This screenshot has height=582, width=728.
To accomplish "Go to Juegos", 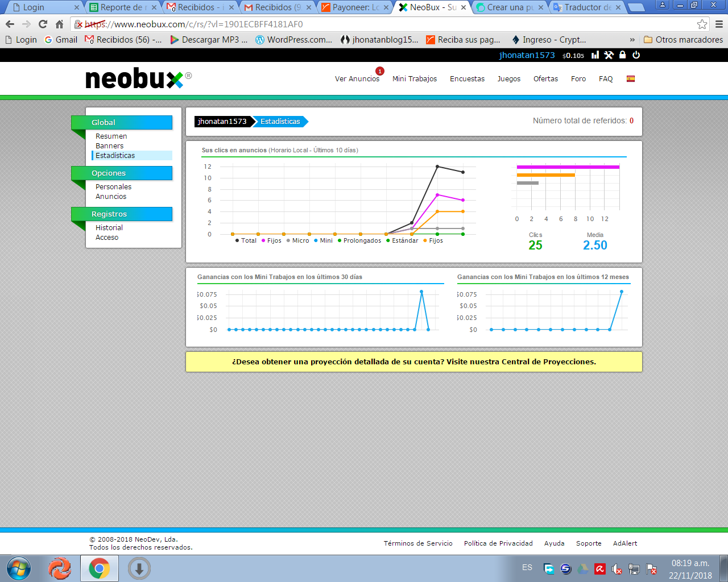I will pyautogui.click(x=509, y=79).
